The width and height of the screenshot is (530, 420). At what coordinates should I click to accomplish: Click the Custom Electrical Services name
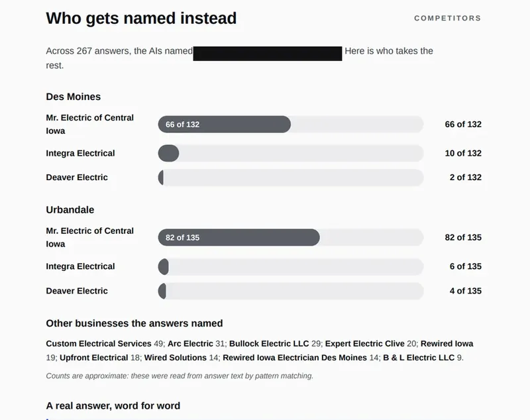99,344
